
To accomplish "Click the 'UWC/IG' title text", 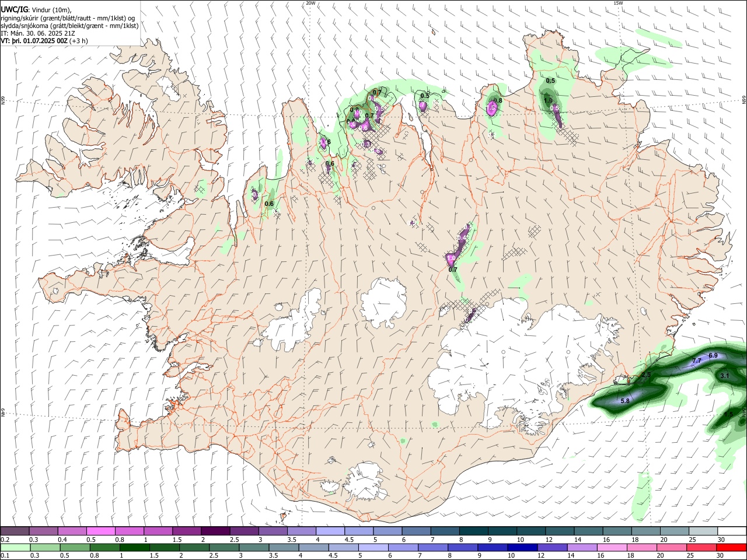I will pyautogui.click(x=14, y=10).
